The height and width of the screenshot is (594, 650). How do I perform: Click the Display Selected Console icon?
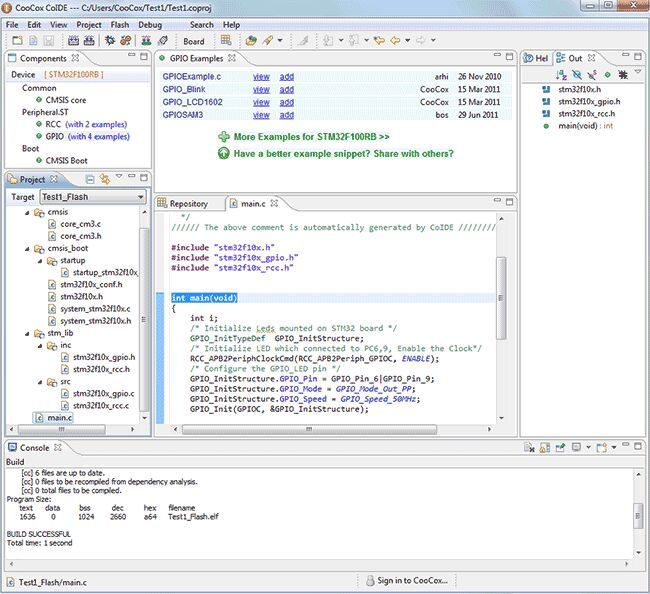coord(576,447)
